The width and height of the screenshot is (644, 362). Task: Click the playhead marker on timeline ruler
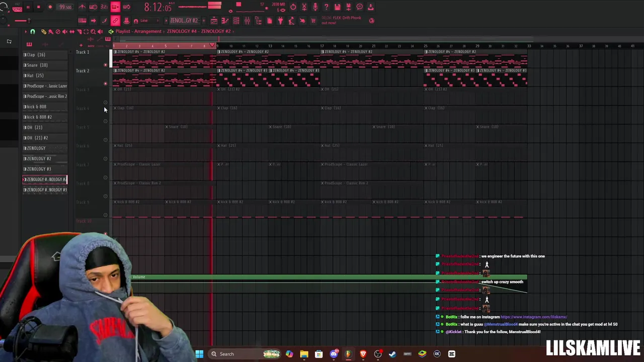click(x=212, y=46)
